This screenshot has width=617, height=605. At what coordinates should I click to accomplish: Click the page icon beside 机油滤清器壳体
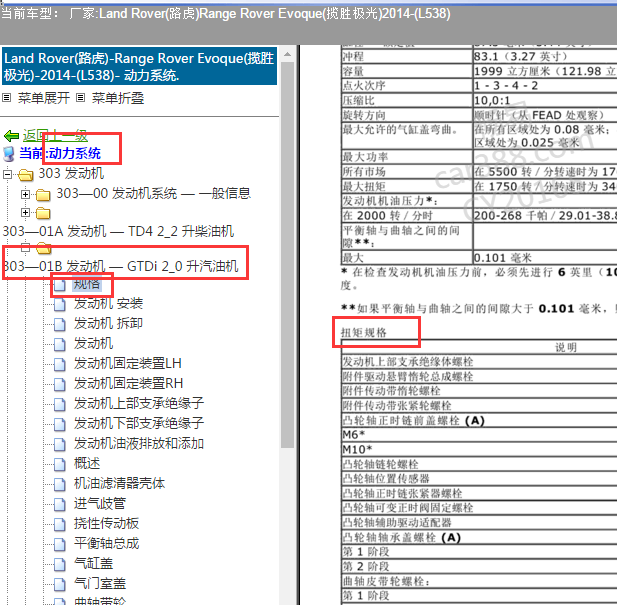[59, 484]
